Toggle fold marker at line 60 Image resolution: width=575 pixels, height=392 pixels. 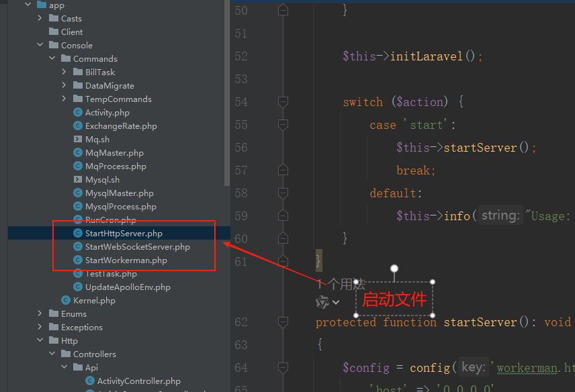click(283, 238)
